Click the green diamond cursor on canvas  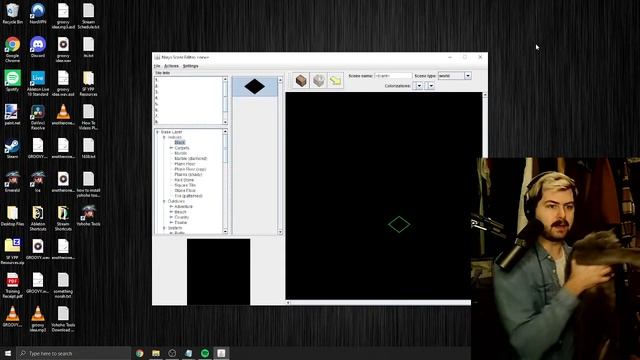(x=399, y=224)
